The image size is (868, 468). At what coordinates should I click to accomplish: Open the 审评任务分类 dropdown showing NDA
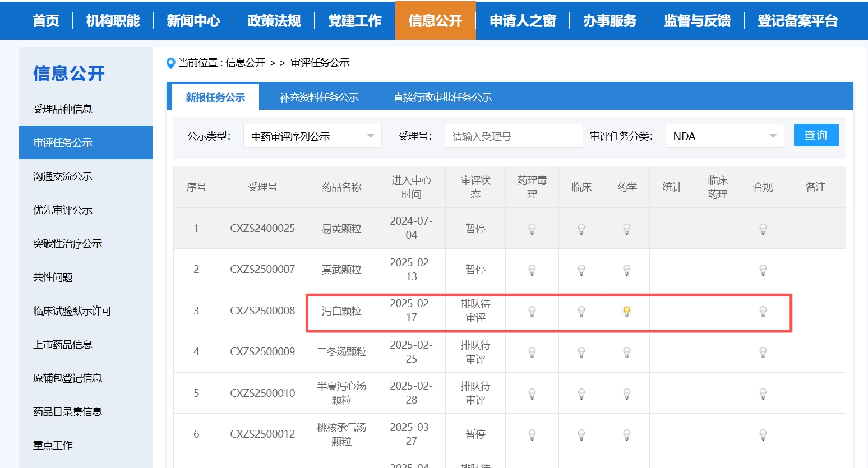pyautogui.click(x=724, y=136)
